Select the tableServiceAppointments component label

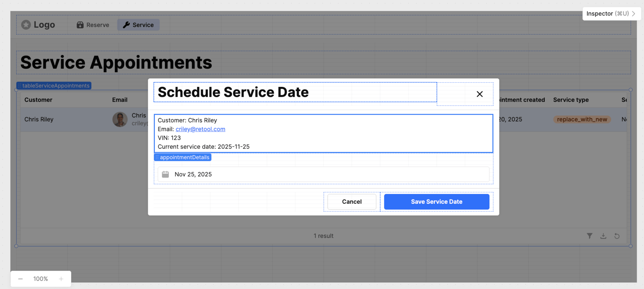tap(55, 86)
